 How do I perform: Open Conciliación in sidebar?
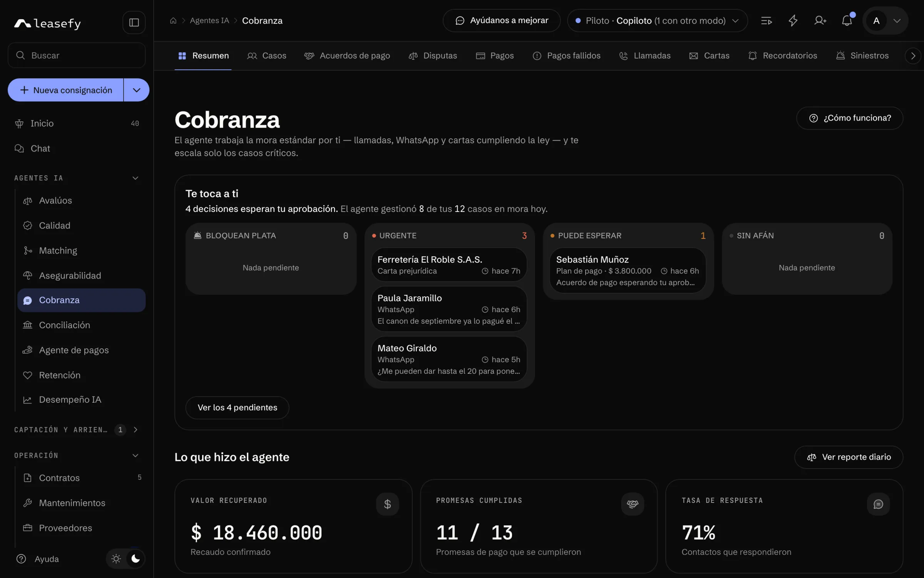click(x=82, y=325)
